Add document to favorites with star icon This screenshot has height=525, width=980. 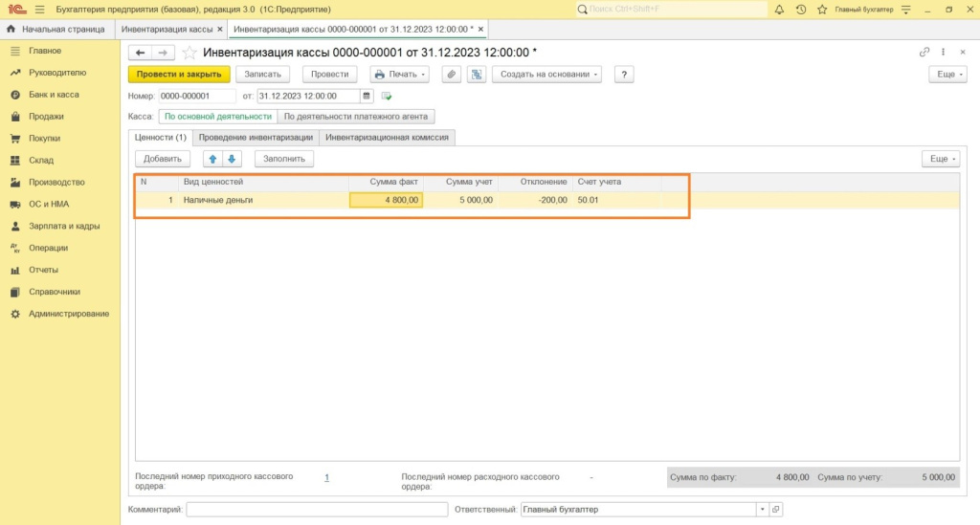pyautogui.click(x=189, y=53)
